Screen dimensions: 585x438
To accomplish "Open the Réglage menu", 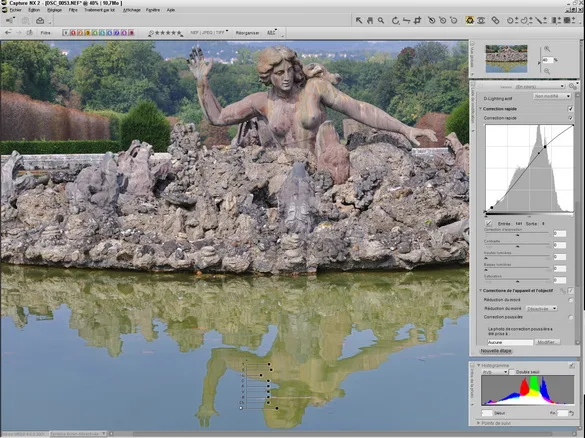I will 54,10.
